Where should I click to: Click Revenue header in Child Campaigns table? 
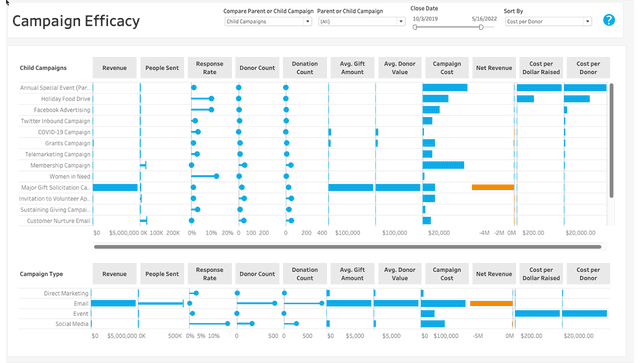pos(114,68)
